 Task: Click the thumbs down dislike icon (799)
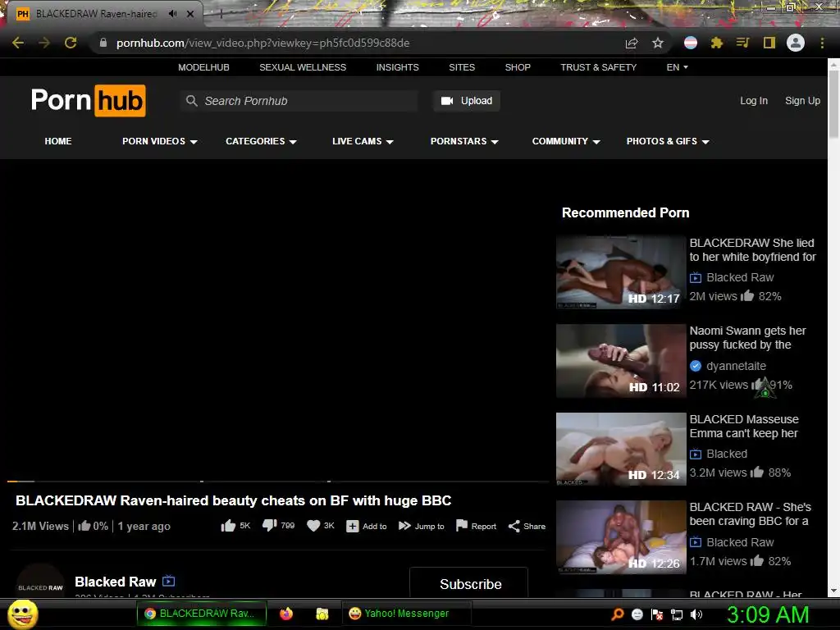(x=269, y=526)
